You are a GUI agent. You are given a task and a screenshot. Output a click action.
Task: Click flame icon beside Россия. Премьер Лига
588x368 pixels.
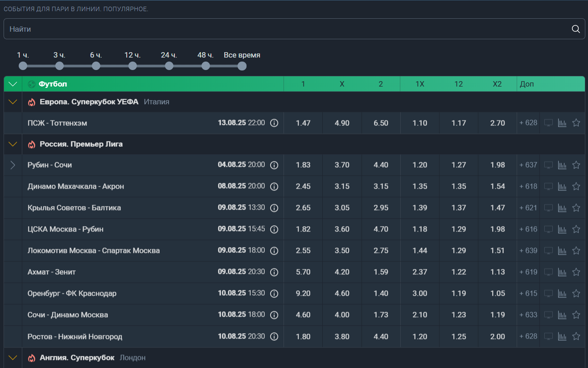coord(31,145)
